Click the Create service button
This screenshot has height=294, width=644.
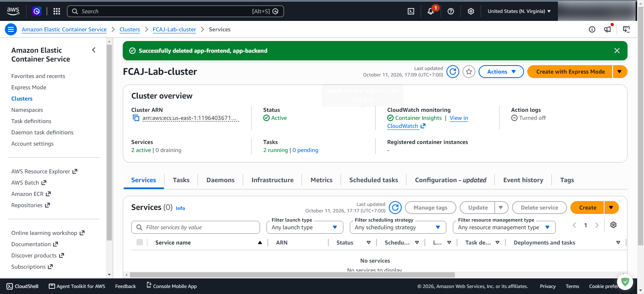pos(588,208)
